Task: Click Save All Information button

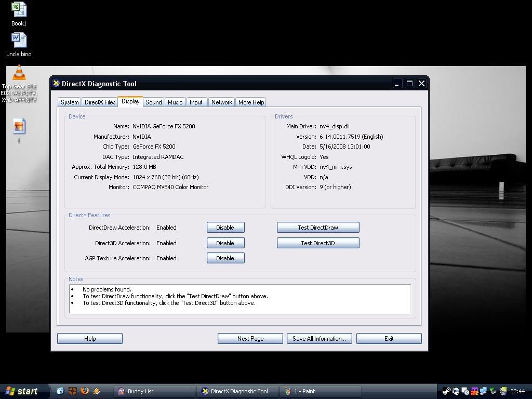Action: pos(319,339)
